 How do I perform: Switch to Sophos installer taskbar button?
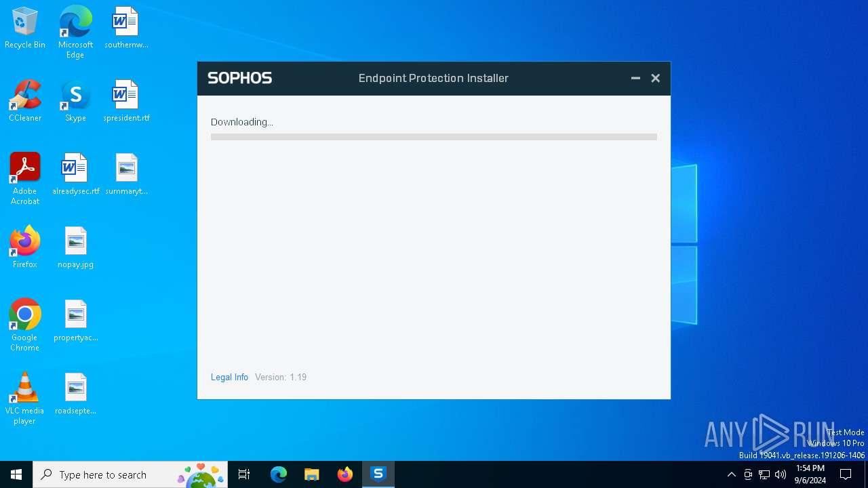pyautogui.click(x=378, y=474)
